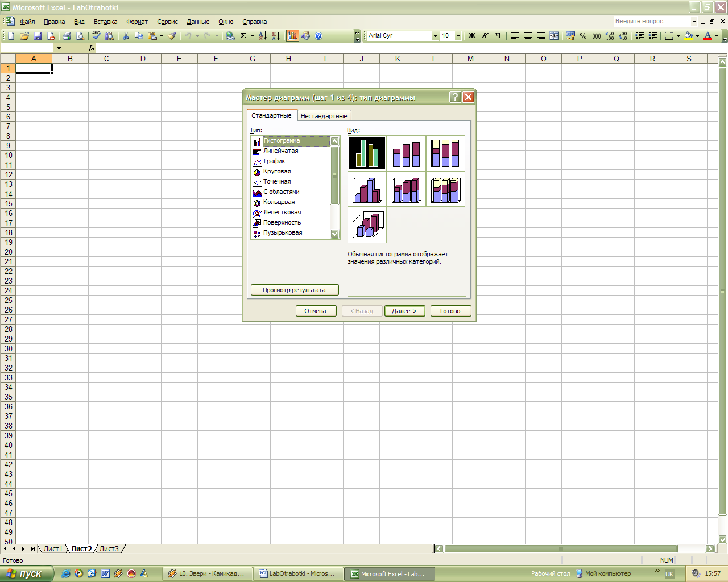Screen dimensions: 728x582
Task: Click the пуск Start button
Action: 26,574
